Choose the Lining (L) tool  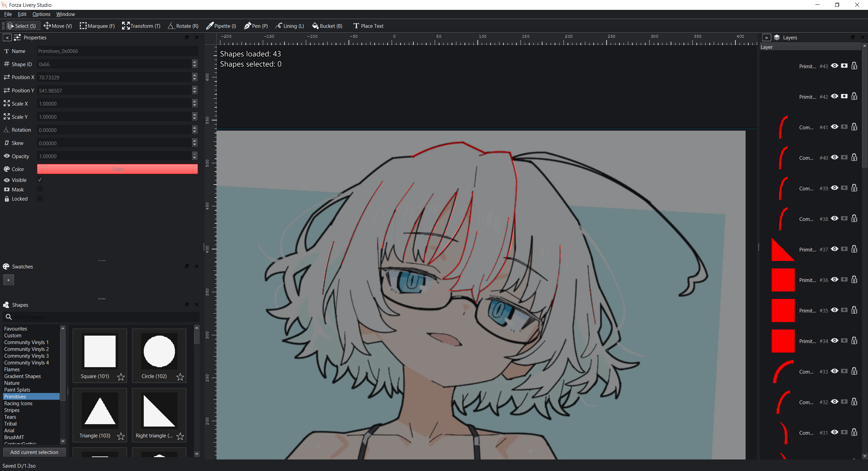290,26
